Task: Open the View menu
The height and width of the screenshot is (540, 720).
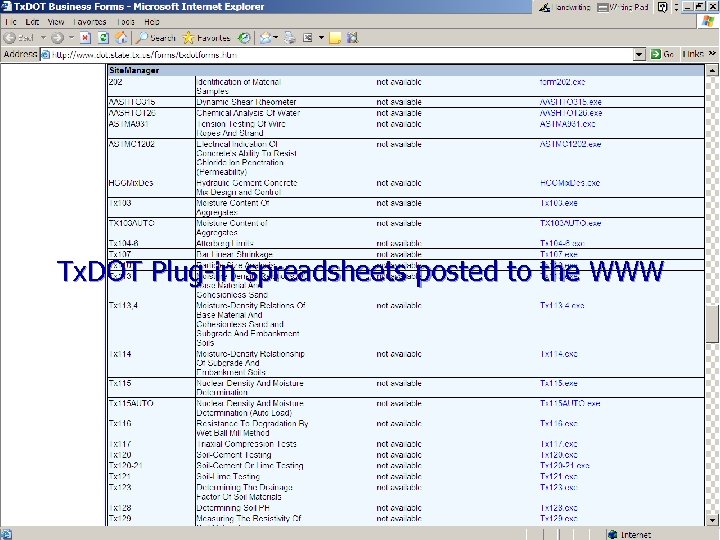Action: coord(56,22)
